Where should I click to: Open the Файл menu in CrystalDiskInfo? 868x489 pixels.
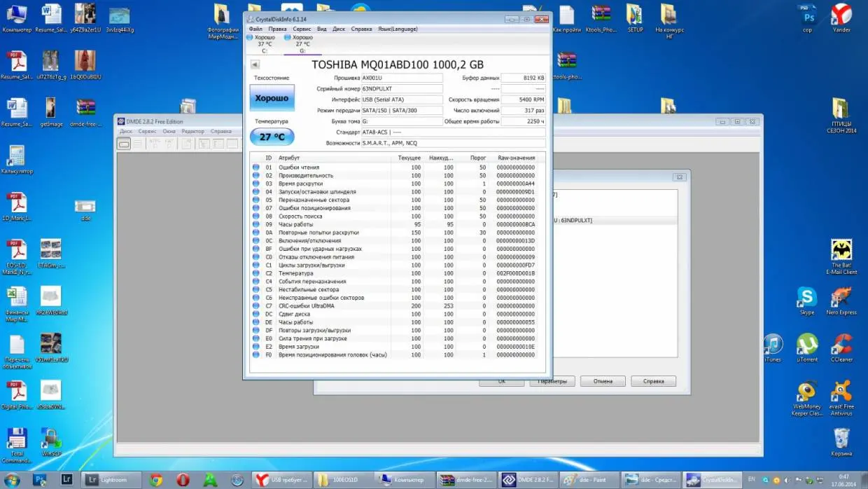pos(255,29)
